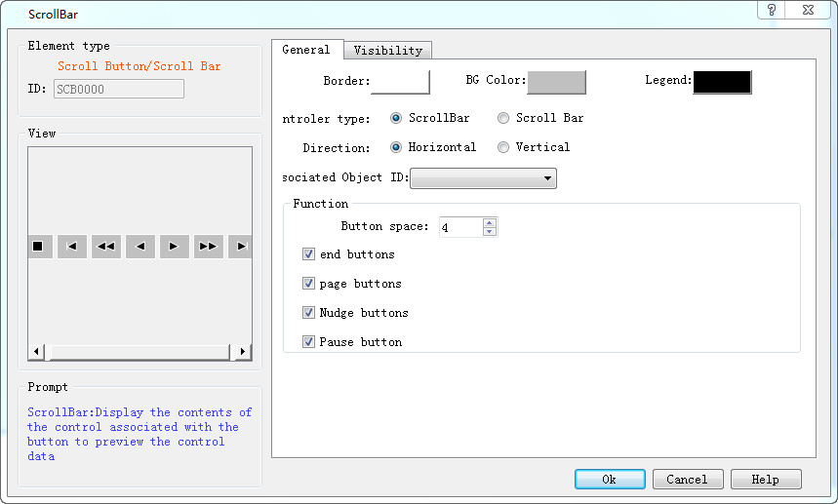Screen dimensions: 838x504
Task: Click the page-forward double arrow preview button
Action: (209, 246)
